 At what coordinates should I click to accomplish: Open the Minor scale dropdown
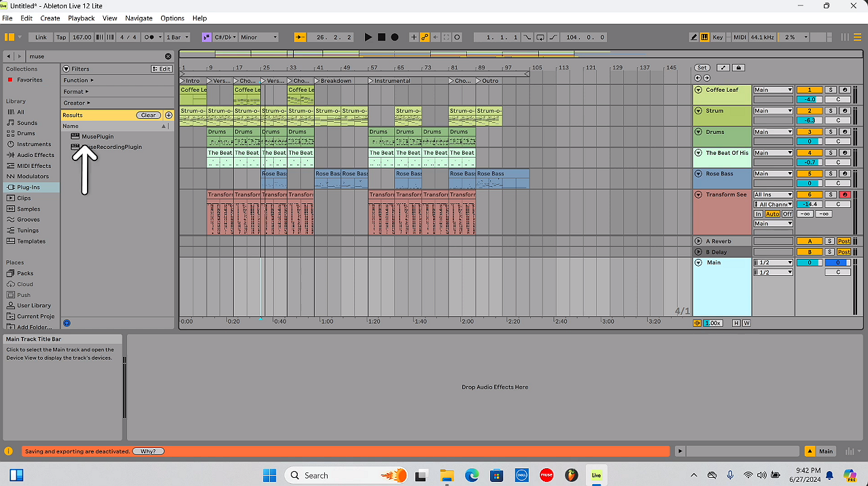click(258, 37)
